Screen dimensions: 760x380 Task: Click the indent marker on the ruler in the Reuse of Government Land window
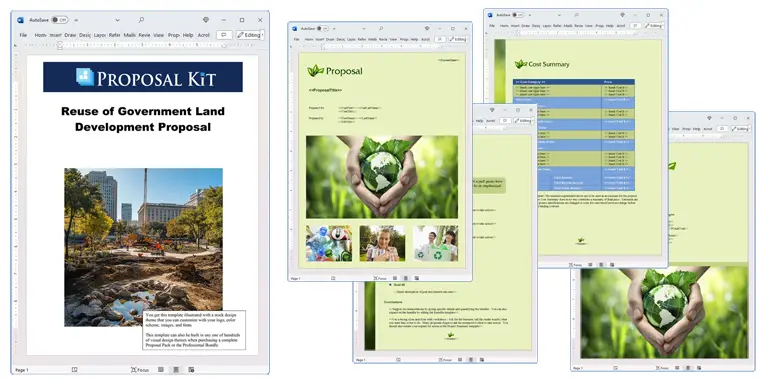pos(60,45)
